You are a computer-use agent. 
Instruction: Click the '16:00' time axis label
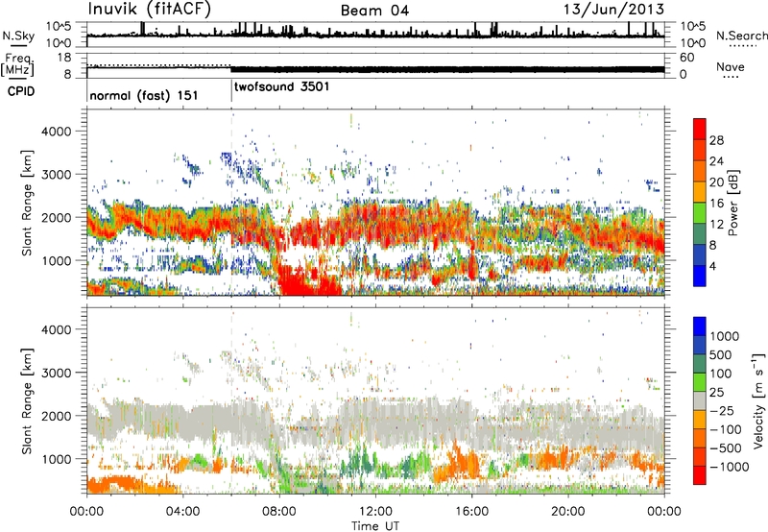(471, 512)
